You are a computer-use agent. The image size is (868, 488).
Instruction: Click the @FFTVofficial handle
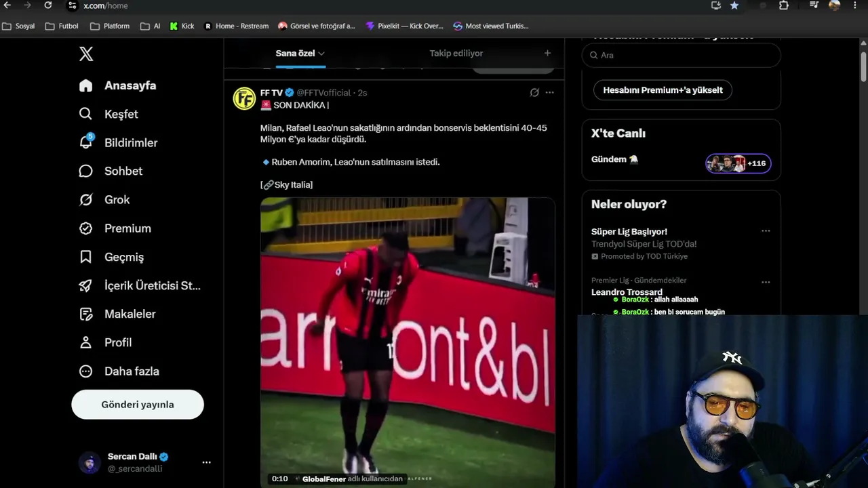tap(323, 92)
